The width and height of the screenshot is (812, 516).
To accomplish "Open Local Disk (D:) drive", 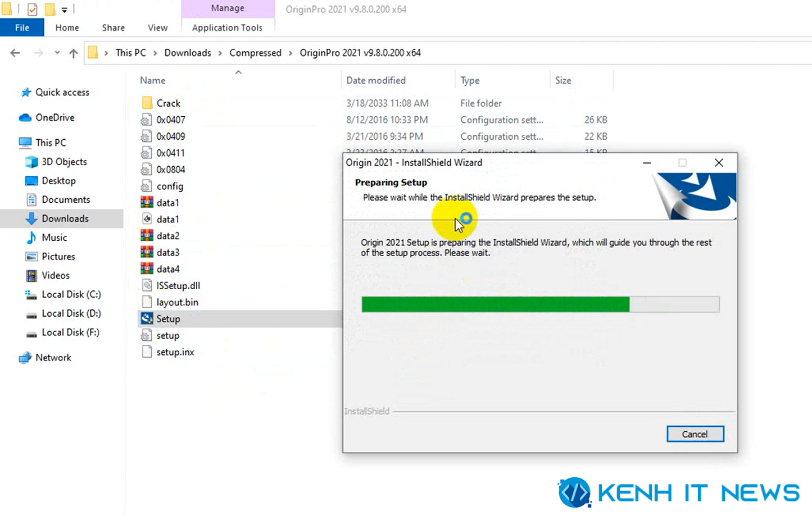I will click(63, 313).
